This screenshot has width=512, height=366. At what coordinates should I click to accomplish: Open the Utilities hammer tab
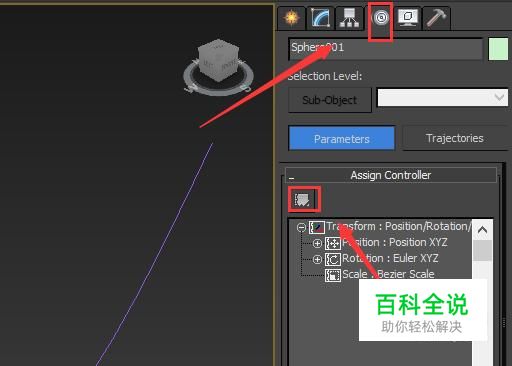coord(436,18)
